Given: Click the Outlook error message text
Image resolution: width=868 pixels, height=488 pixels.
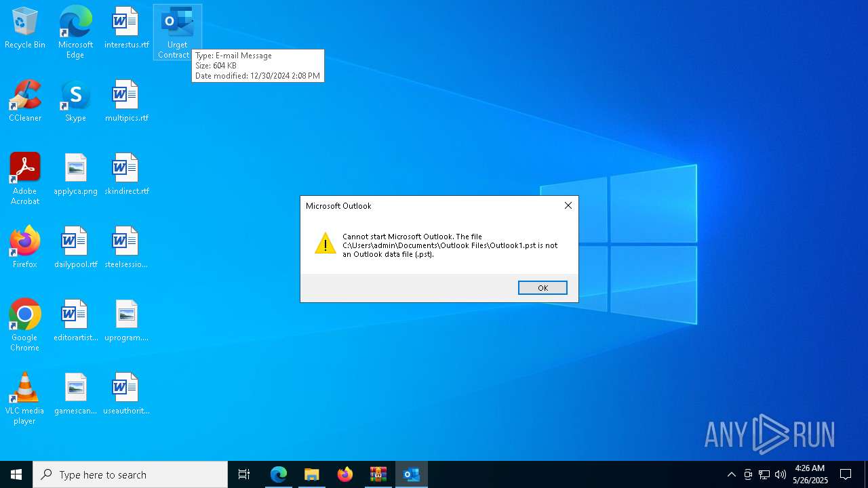Looking at the screenshot, I should coord(450,245).
